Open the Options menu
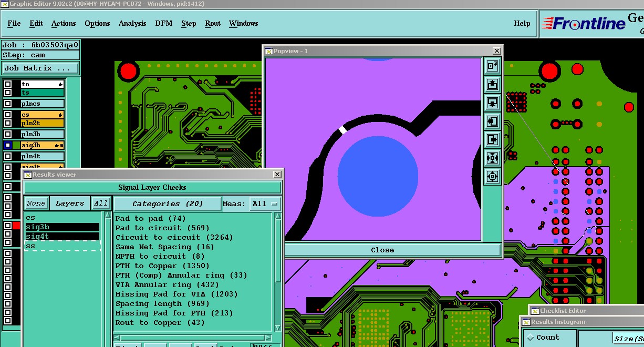Image resolution: width=644 pixels, height=347 pixels. [x=97, y=23]
